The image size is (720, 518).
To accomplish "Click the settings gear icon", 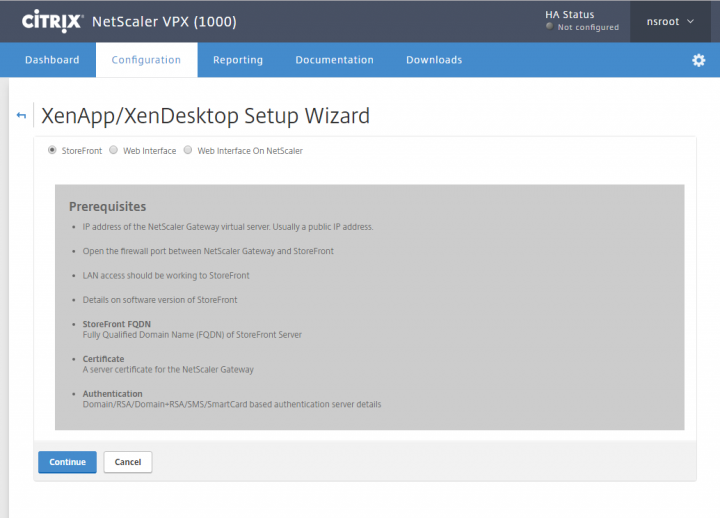I will tap(698, 60).
